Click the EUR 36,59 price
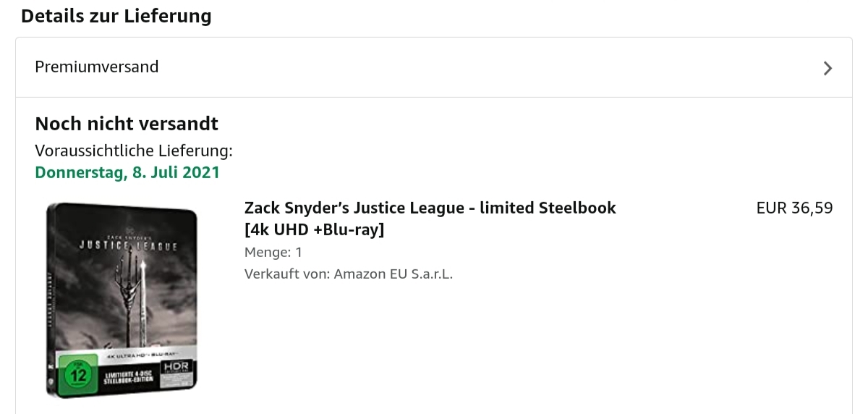The width and height of the screenshot is (868, 414). (794, 208)
